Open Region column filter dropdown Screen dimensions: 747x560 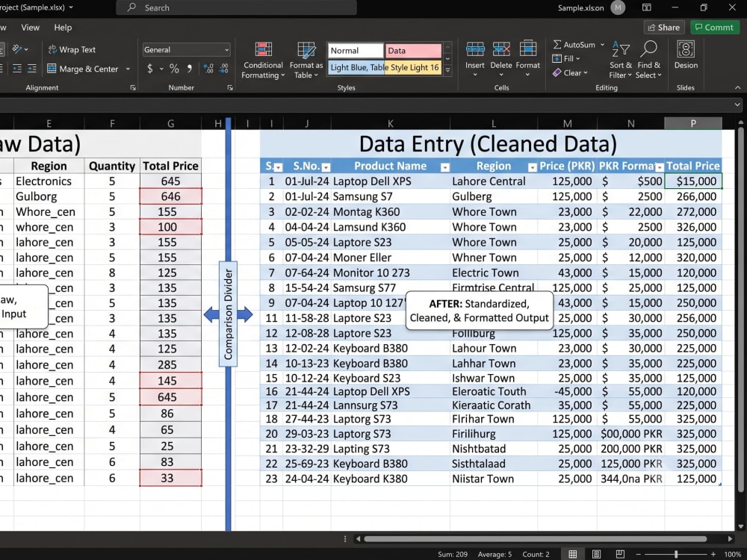click(532, 167)
